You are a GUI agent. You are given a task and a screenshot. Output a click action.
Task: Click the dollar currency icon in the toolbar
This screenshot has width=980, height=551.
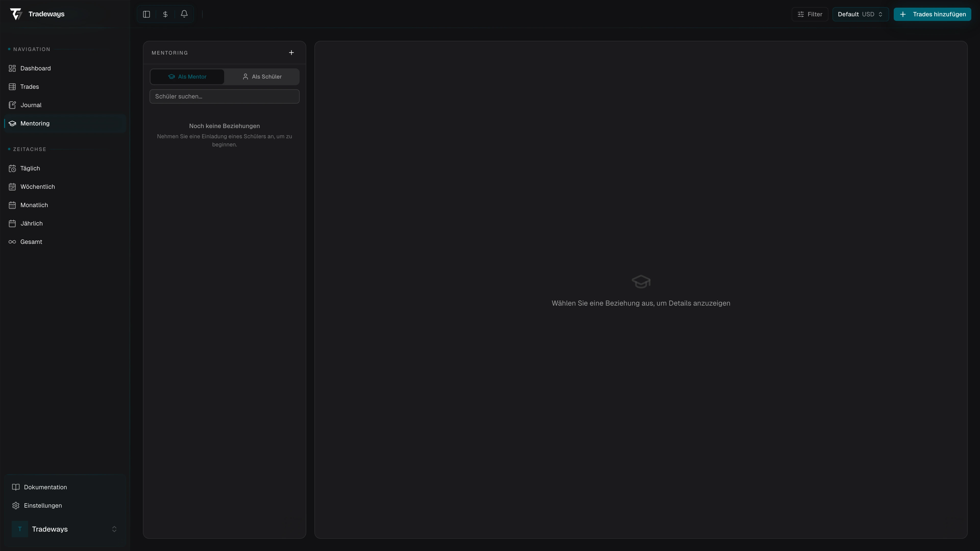coord(165,14)
